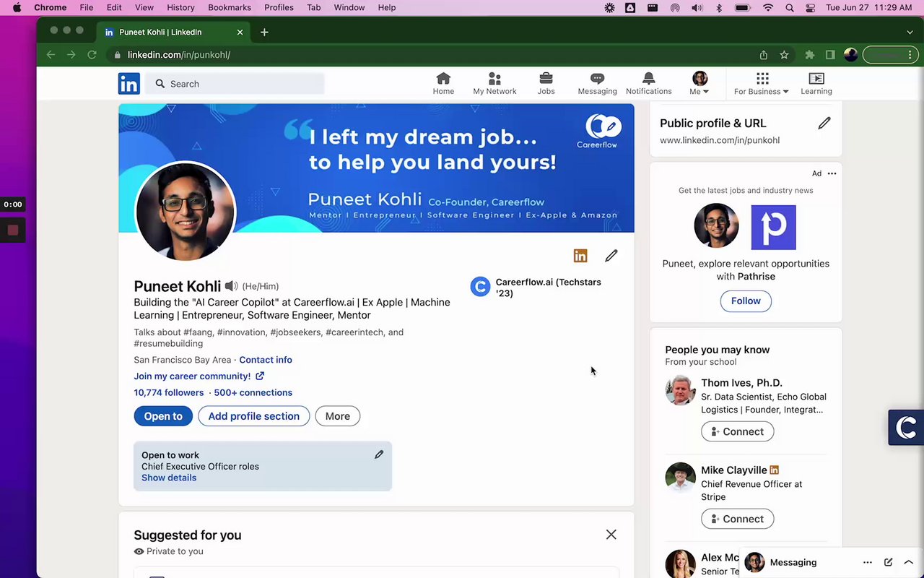Reload the page in Chrome

[92, 55]
